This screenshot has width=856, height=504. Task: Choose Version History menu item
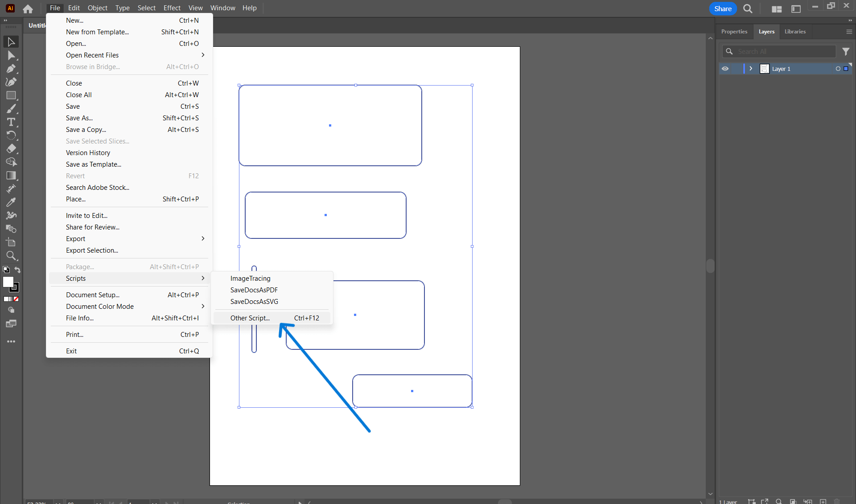coord(129,153)
